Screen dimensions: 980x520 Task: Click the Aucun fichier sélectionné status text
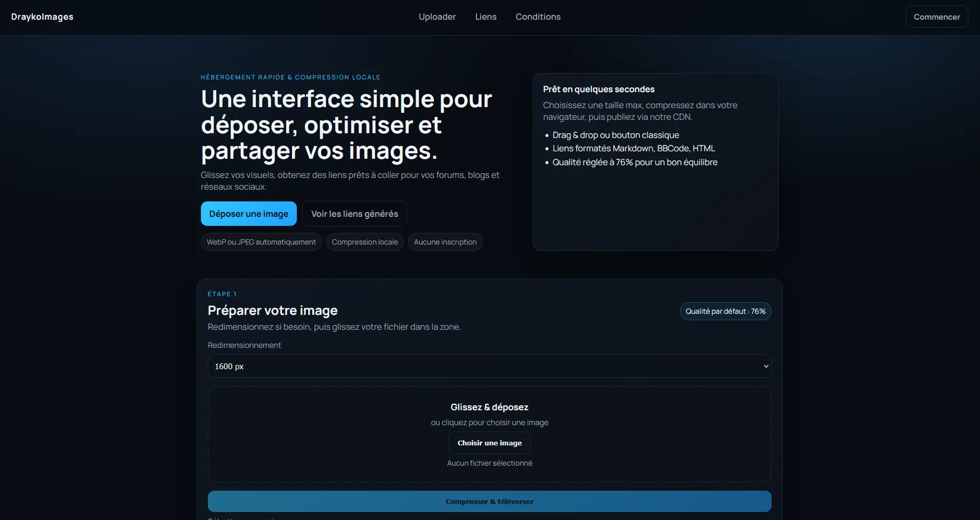tap(489, 463)
